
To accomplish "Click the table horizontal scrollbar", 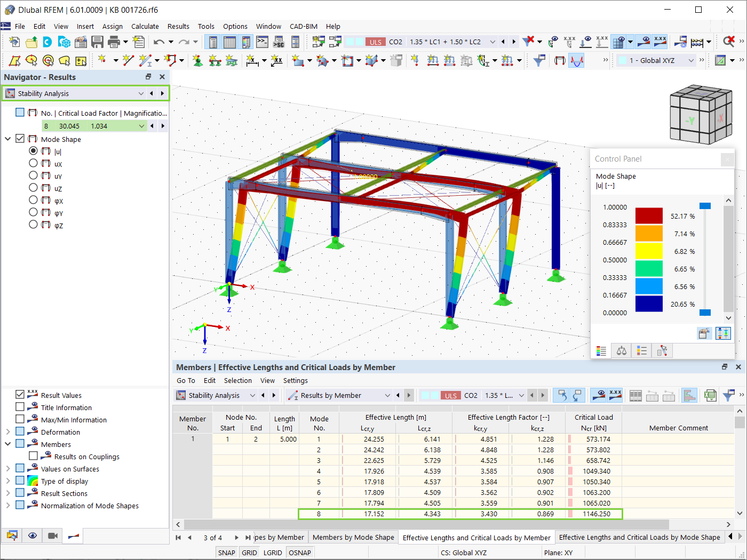I will coord(426,524).
